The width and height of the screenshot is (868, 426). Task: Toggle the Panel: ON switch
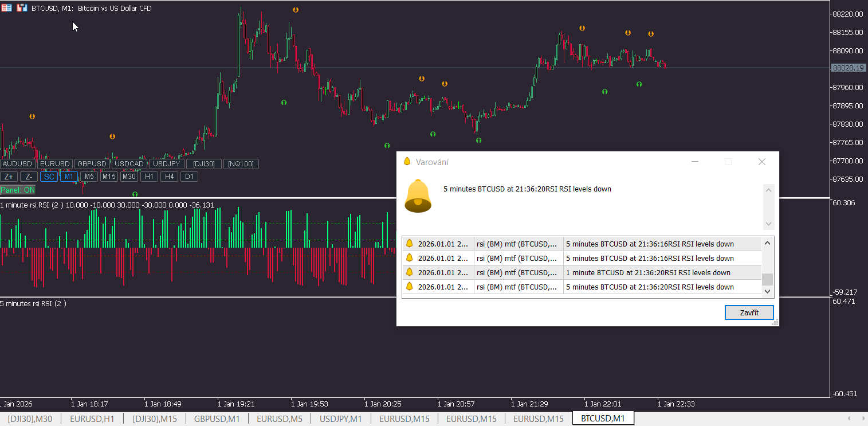tap(18, 190)
